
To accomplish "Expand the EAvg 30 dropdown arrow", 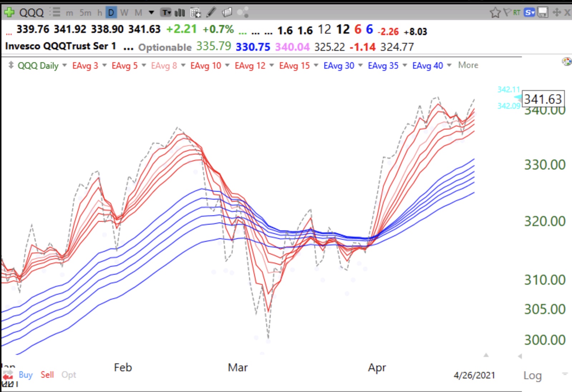I will pyautogui.click(x=360, y=65).
